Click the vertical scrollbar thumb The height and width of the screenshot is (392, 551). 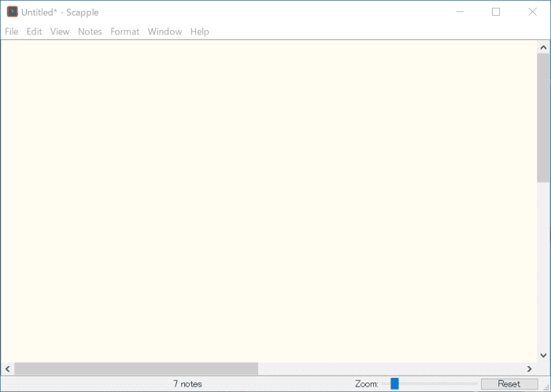543,118
